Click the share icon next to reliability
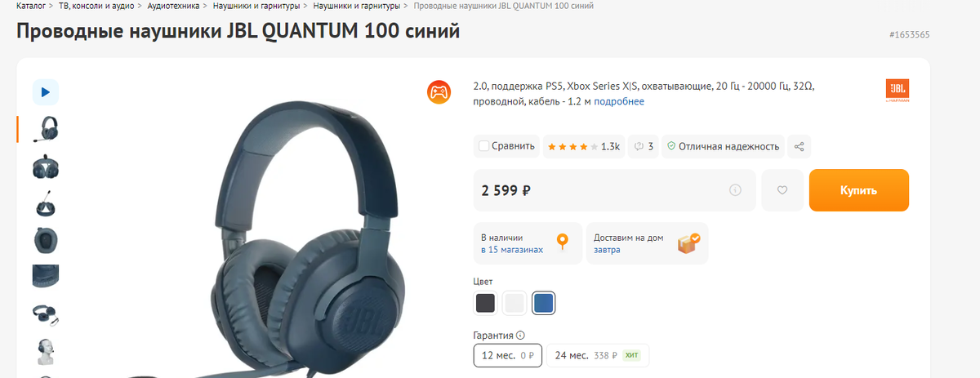Image resolution: width=980 pixels, height=378 pixels. [x=800, y=147]
